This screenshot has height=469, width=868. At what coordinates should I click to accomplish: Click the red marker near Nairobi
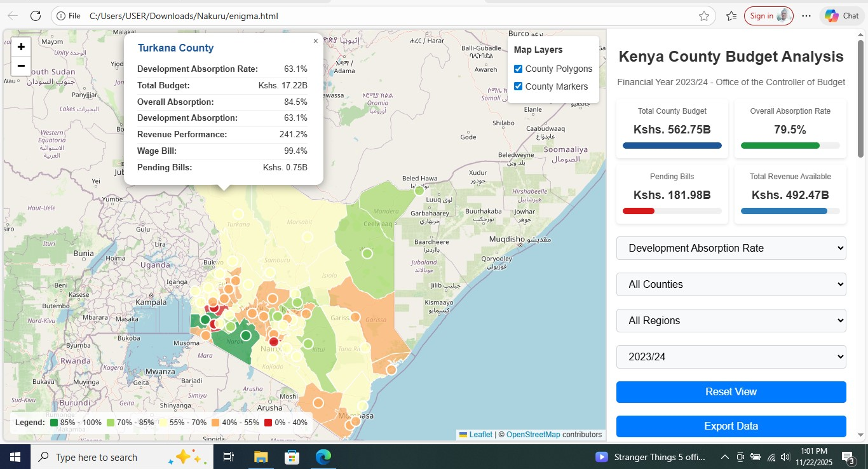274,342
